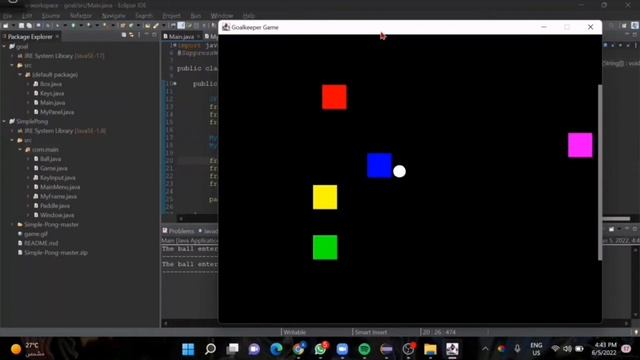Click Collapse All icon in Package Explorer

click(x=124, y=36)
